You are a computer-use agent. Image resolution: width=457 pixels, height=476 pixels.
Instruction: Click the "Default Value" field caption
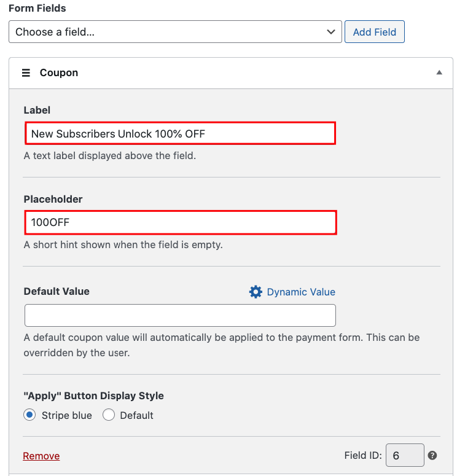tap(57, 291)
